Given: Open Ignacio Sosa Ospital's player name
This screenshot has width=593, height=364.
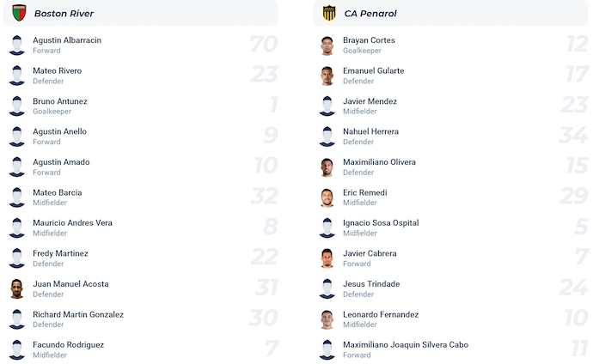Looking at the screenshot, I should (x=381, y=223).
